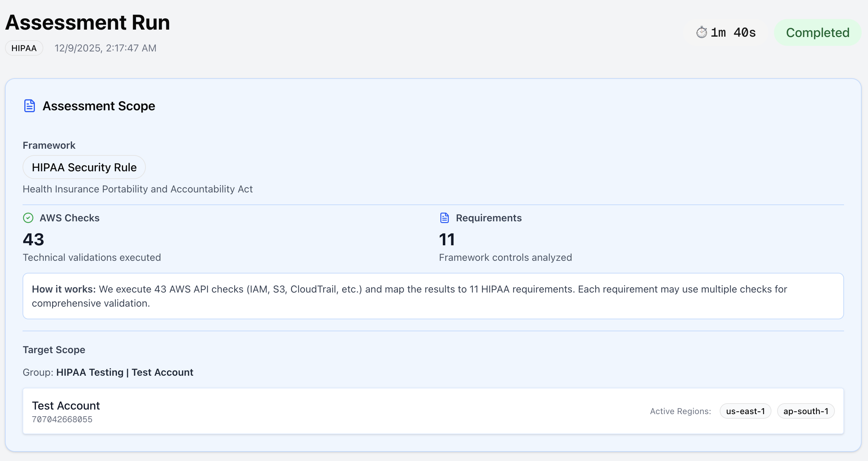
Task: Click the green checkmark beside AWS Checks
Action: click(x=28, y=218)
